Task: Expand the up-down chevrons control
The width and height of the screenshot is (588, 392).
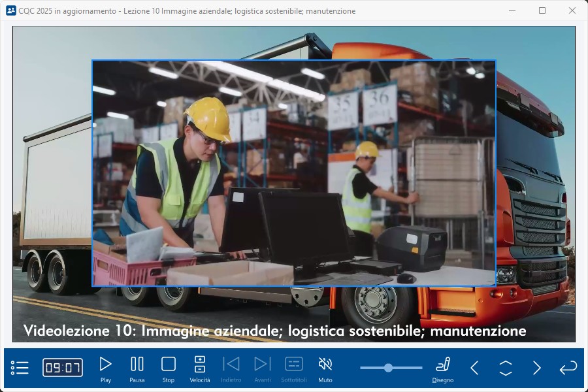Action: click(506, 368)
